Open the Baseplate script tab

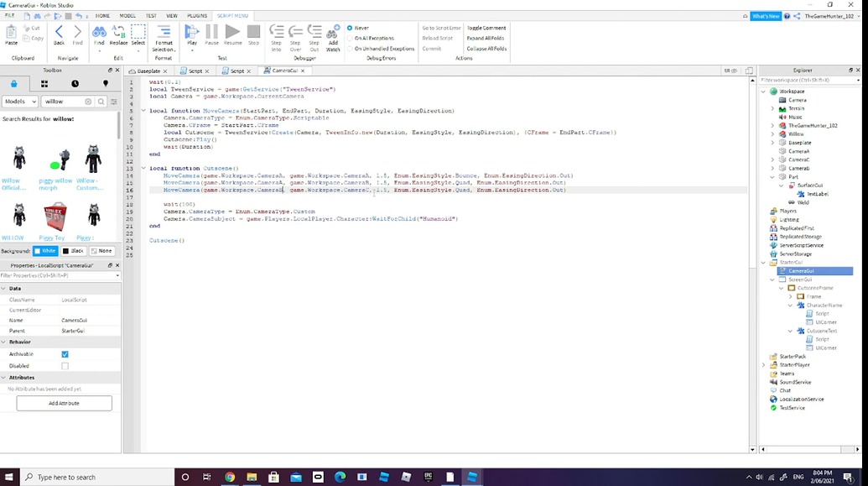point(148,71)
